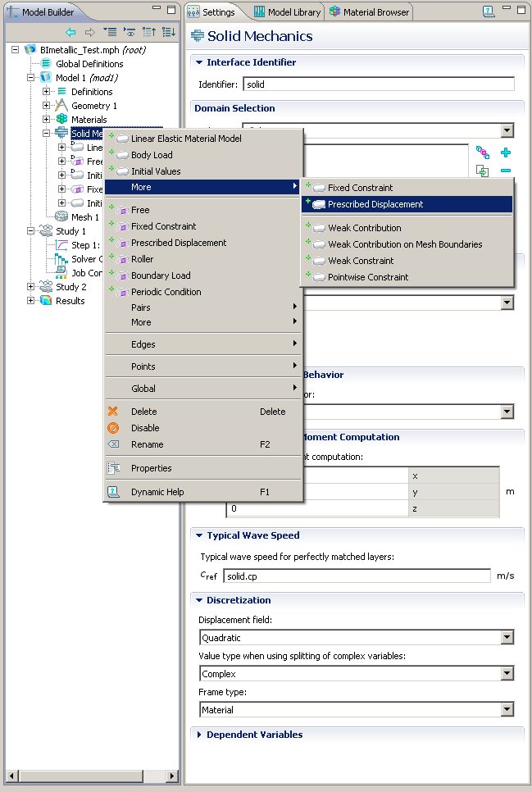
Task: Expand the Dependent Variables section
Action: [x=199, y=735]
